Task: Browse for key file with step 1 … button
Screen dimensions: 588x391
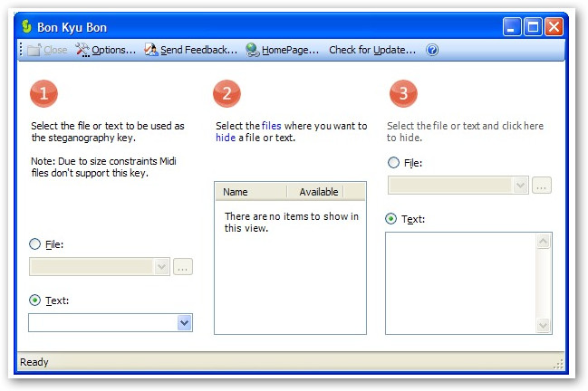Action: tap(183, 267)
